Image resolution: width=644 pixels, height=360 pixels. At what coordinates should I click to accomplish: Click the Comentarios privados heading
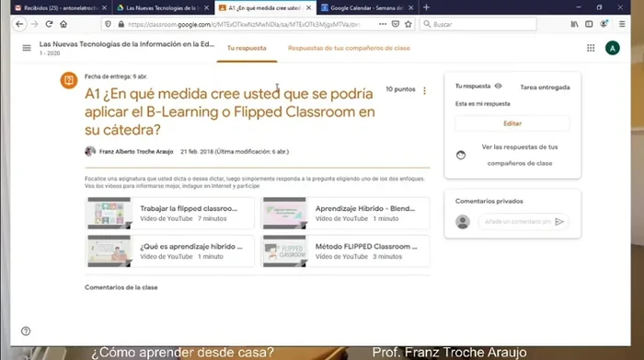pyautogui.click(x=489, y=201)
